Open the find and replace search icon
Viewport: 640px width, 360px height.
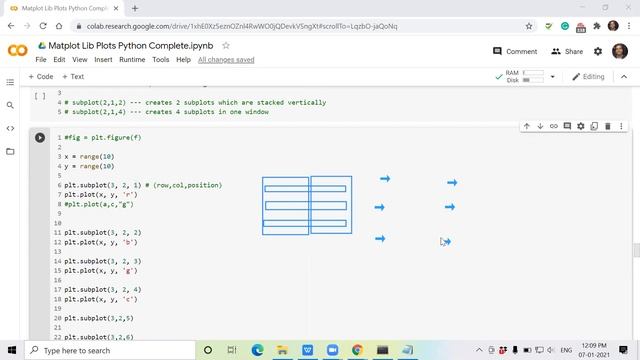[10, 105]
